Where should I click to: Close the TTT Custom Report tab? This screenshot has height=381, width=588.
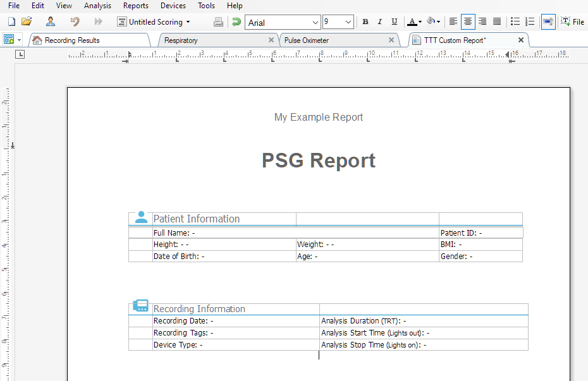click(x=521, y=40)
